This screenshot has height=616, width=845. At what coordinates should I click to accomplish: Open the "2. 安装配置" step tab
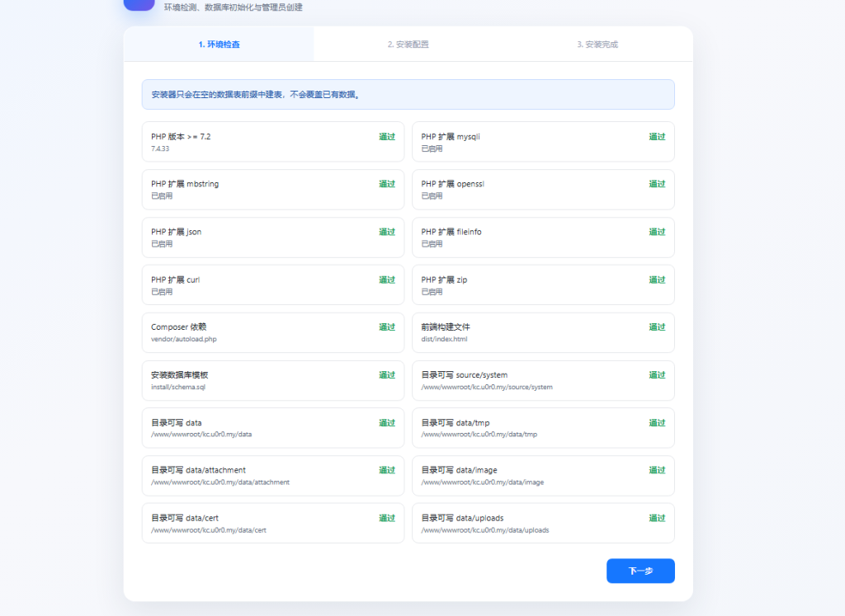pos(408,45)
